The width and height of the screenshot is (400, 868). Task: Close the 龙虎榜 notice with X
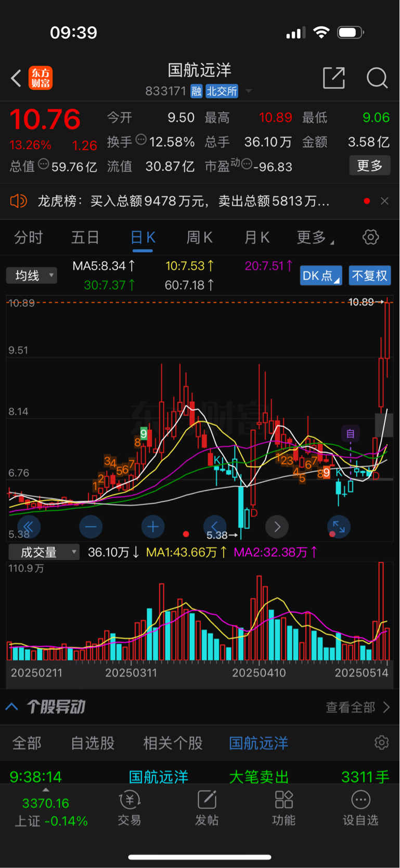pos(384,201)
